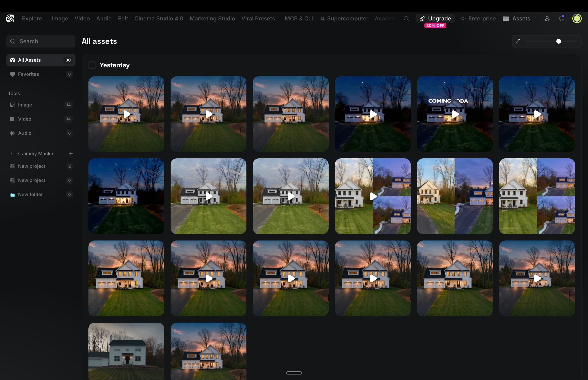Open the notifications bell
588x380 pixels.
[x=561, y=18]
